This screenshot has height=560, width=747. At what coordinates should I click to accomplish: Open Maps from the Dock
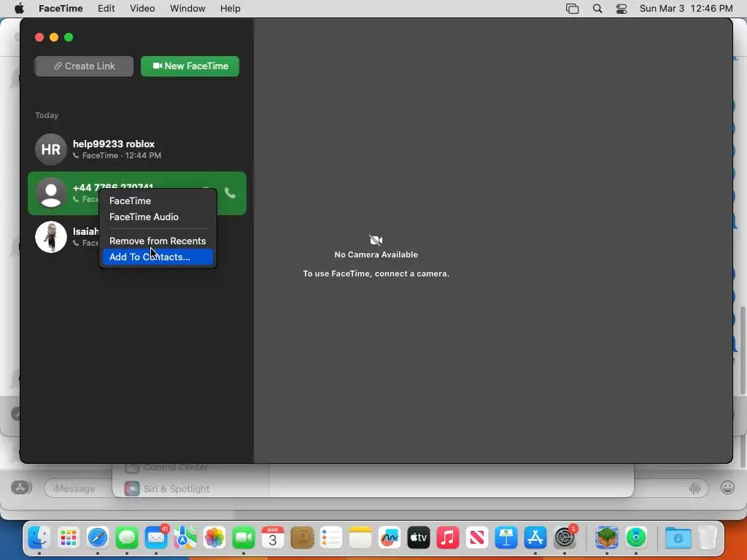pyautogui.click(x=185, y=538)
